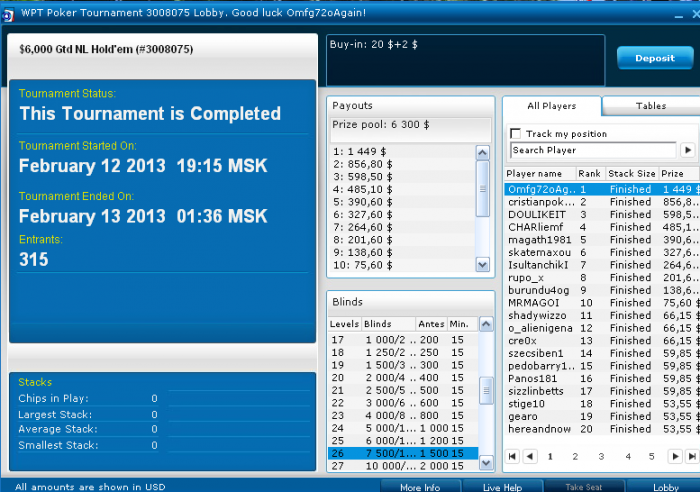Select blinds level 20 row
The height and width of the screenshot is (492, 700).
(403, 378)
